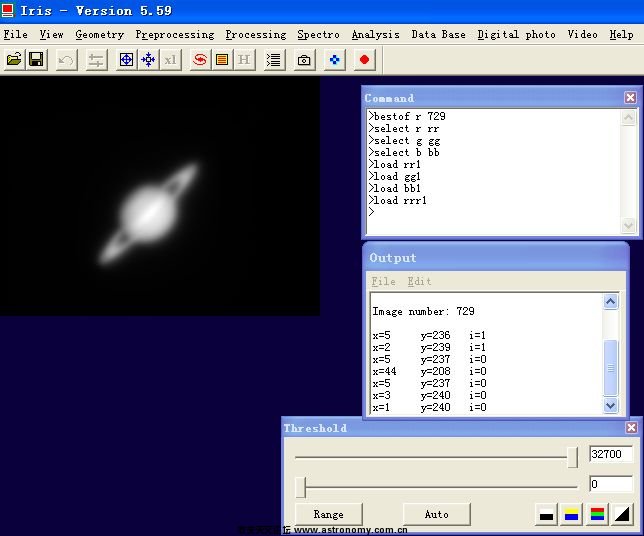Viewport: 644px width, 536px height.
Task: Click the 'load rr1' command line
Action: pos(395,164)
